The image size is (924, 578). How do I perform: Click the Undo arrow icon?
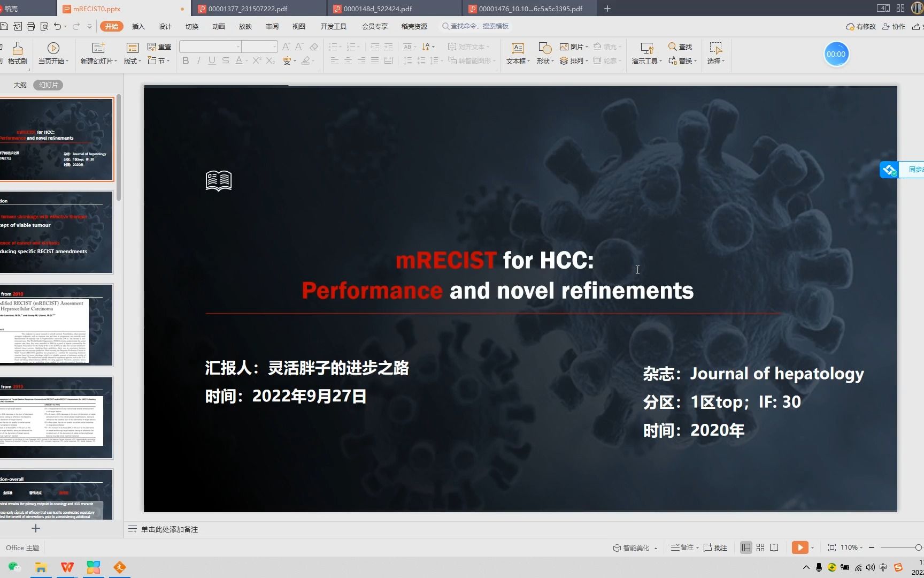click(57, 26)
